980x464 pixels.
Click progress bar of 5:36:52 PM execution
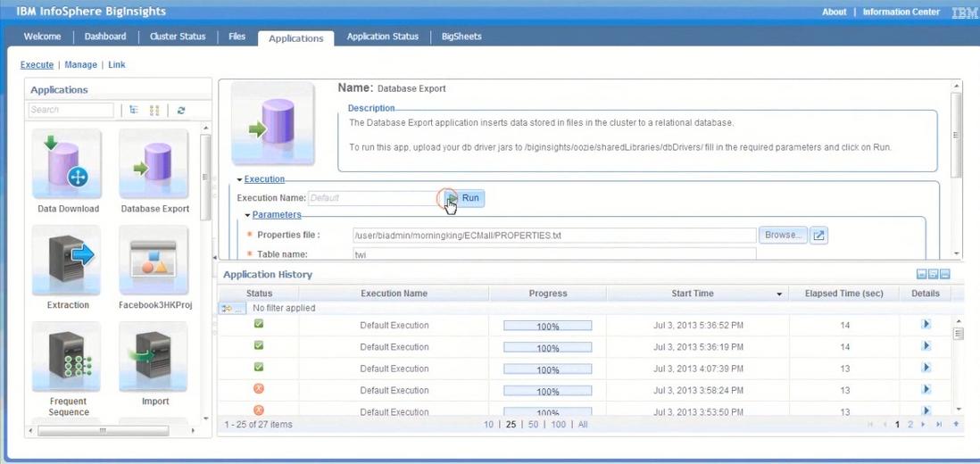pyautogui.click(x=547, y=326)
